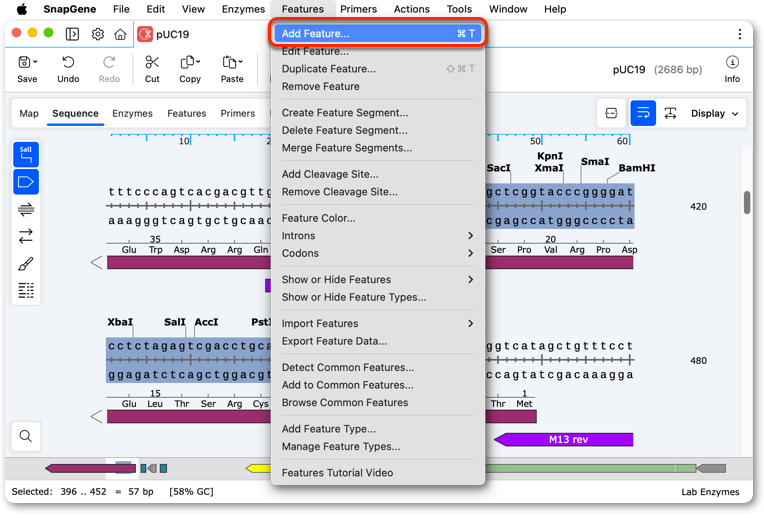Open Copy dropdown arrow

(198, 62)
